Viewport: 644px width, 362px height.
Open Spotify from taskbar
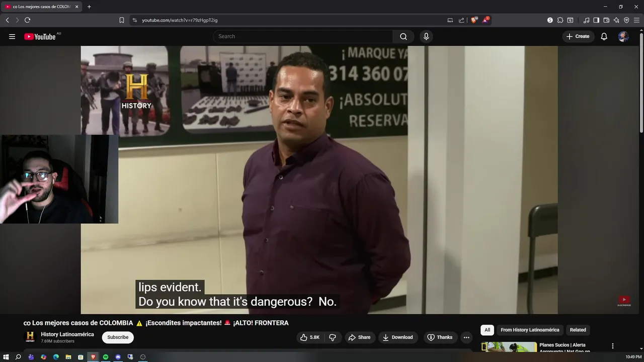[106, 357]
